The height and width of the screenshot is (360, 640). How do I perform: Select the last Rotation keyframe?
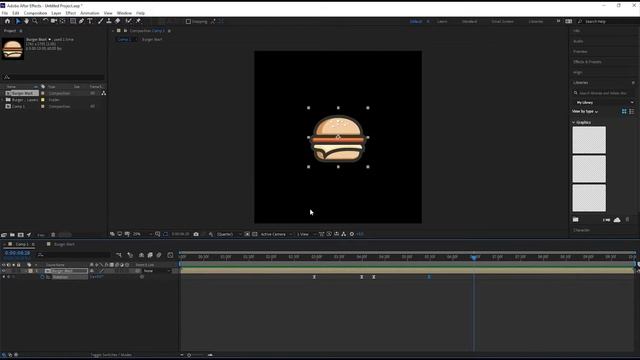[429, 277]
